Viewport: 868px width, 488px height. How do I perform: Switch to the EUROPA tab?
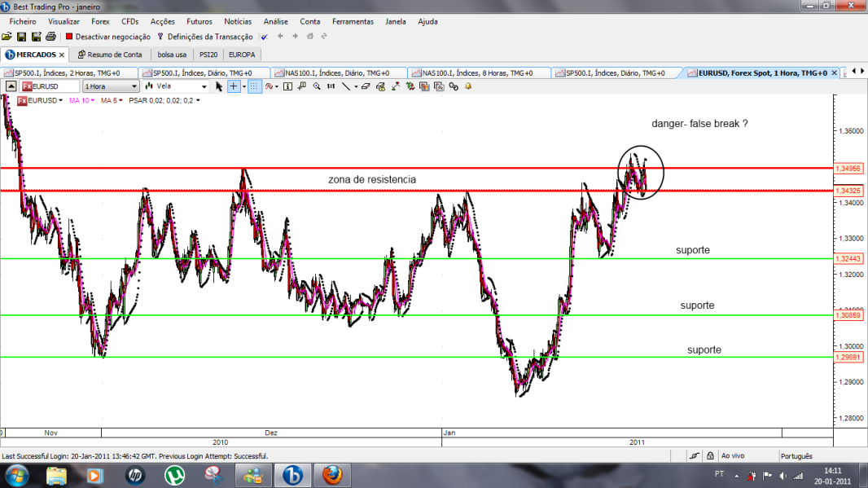242,55
